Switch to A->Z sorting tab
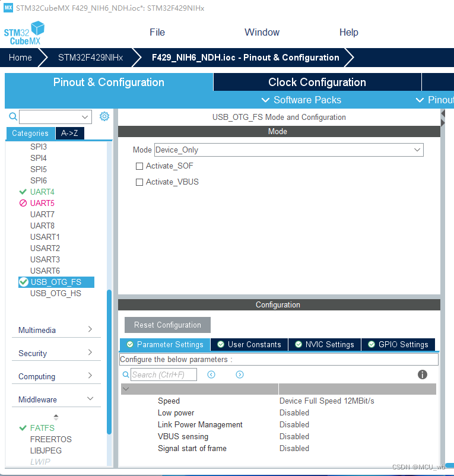This screenshot has height=476, width=454. (x=69, y=134)
